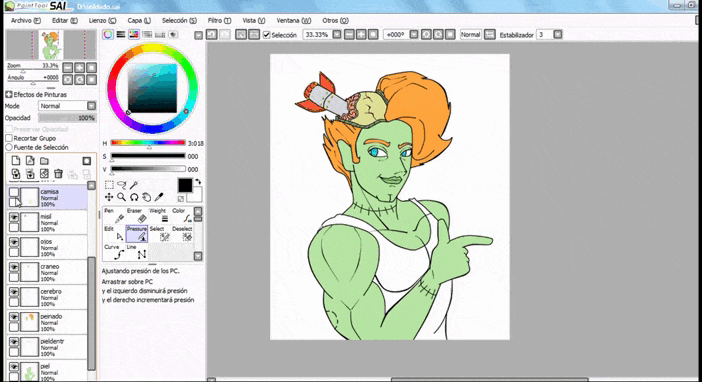Viewport: 702px width, 382px height.
Task: Select the Lasso tool
Action: (121, 185)
